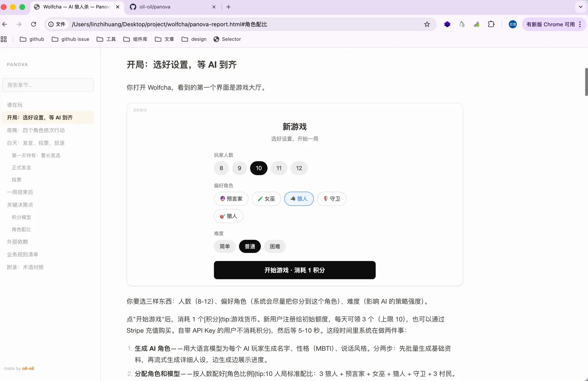Open the 积分模型 subsection
The width and height of the screenshot is (588, 381).
[x=21, y=217]
